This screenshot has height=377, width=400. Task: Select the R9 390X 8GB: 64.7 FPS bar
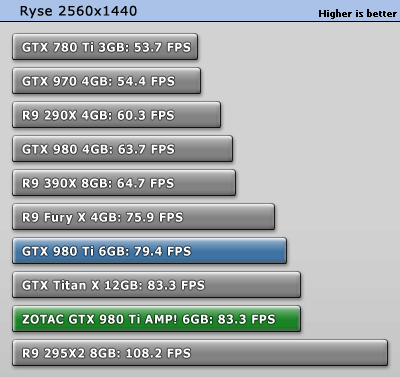124,183
